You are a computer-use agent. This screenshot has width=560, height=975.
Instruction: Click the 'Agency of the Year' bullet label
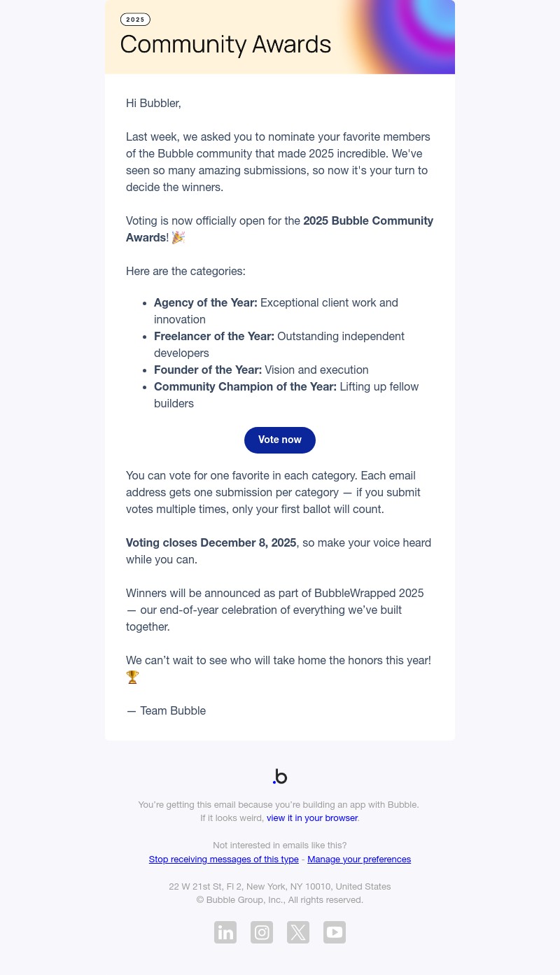[x=205, y=302]
